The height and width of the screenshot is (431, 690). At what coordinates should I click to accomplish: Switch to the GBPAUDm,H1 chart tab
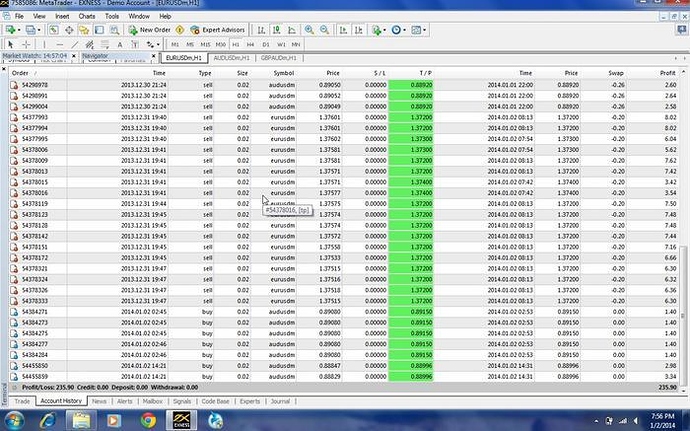point(279,58)
